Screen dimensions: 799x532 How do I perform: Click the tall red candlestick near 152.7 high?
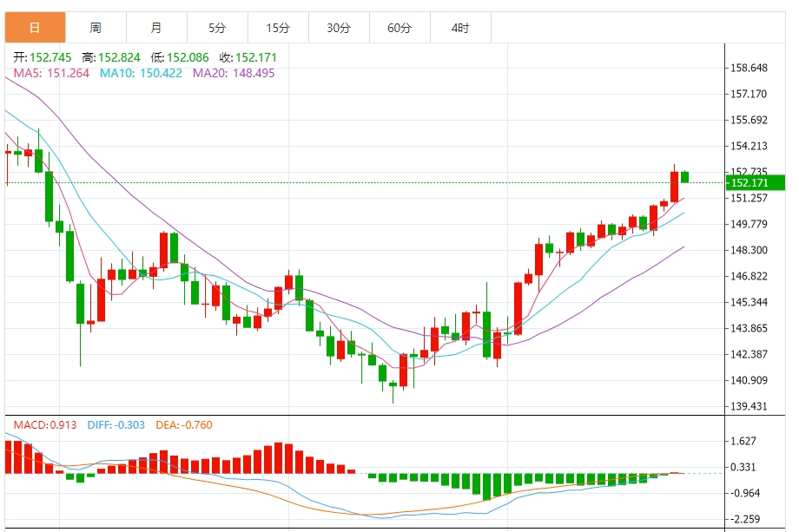tap(674, 187)
